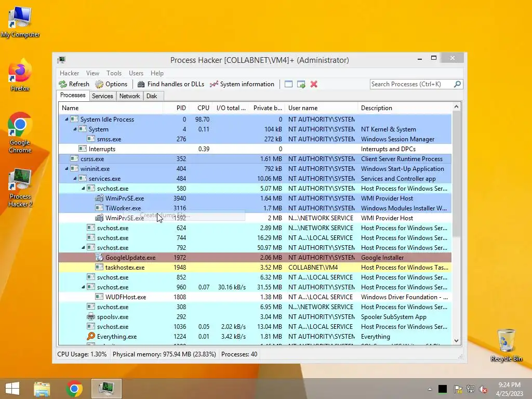This screenshot has width=532, height=399.
Task: Click Find handles or DLLs binoculars icon
Action: tap(141, 84)
